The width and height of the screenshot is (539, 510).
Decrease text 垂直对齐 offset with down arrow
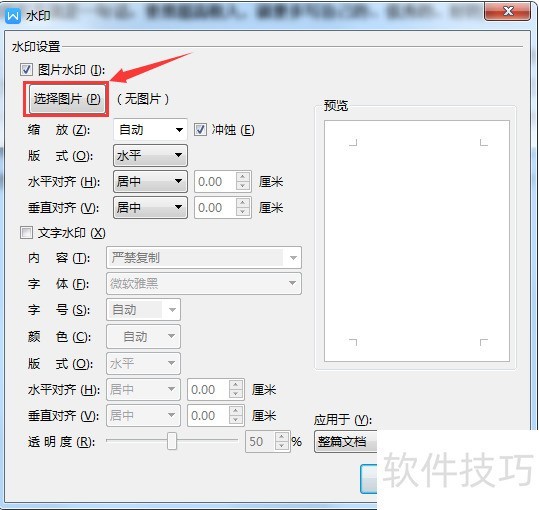coord(236,420)
